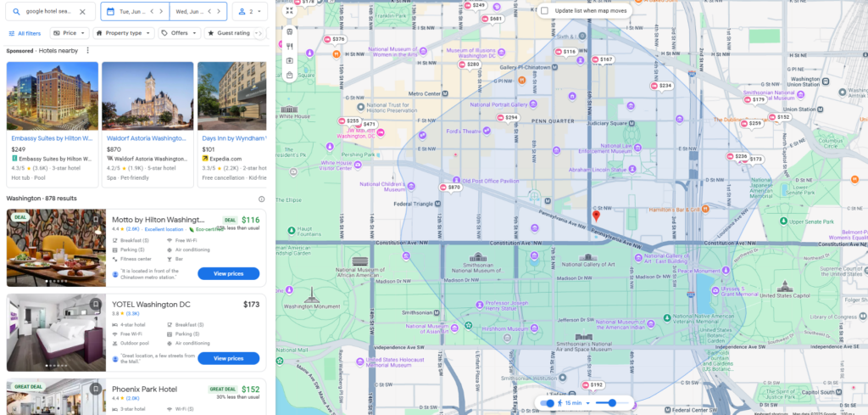Open All filters panel

tap(25, 33)
